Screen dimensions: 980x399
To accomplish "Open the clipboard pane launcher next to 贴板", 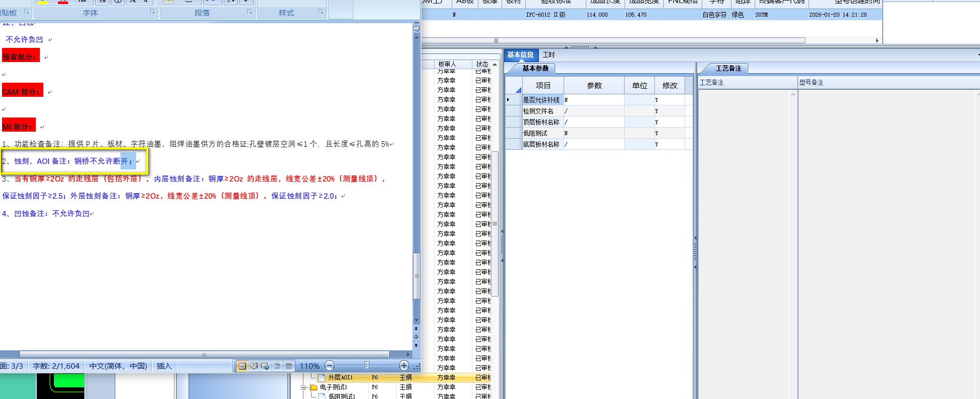I will click(27, 12).
